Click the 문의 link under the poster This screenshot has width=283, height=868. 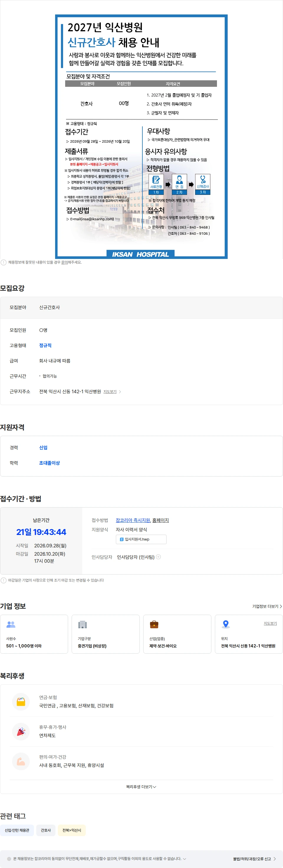(64, 262)
